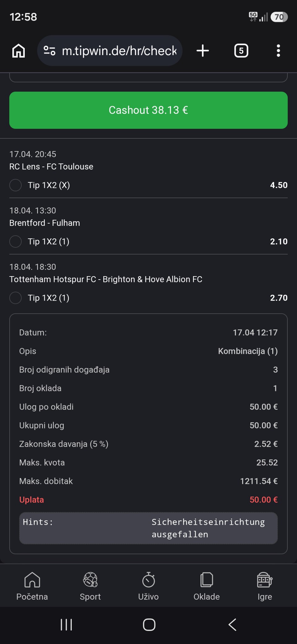Tap the browser home icon
297x644 pixels.
tap(19, 50)
